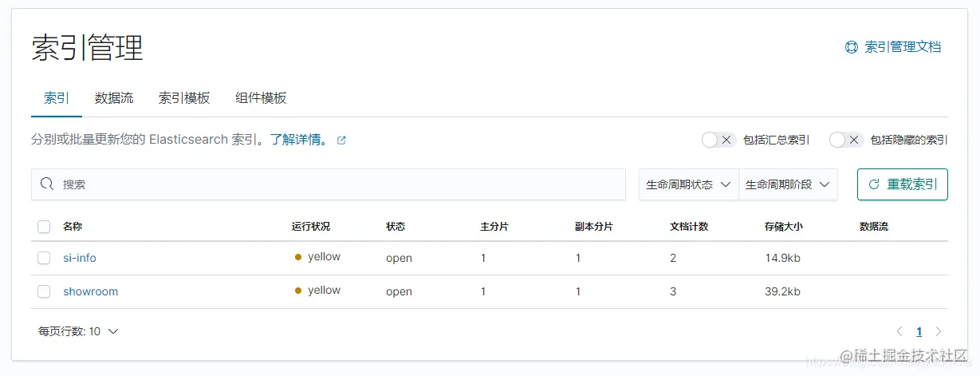Click the external-link icon after 了解详情
The height and width of the screenshot is (376, 980).
click(x=341, y=141)
